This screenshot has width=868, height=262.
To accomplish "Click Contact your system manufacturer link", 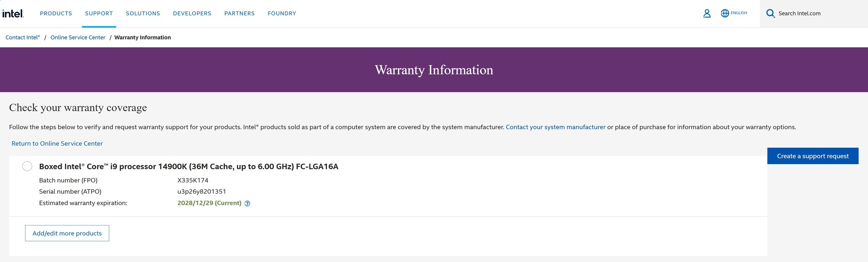I will coord(555,127).
